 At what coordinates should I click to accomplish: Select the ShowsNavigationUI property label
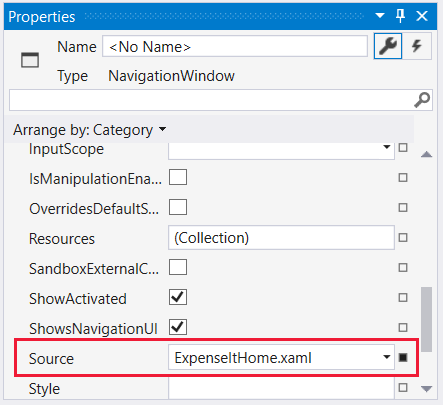point(93,329)
